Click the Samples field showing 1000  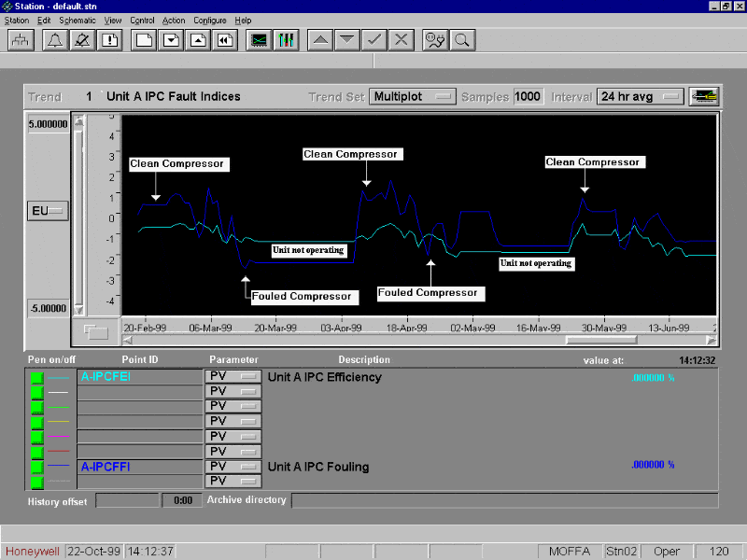528,96
